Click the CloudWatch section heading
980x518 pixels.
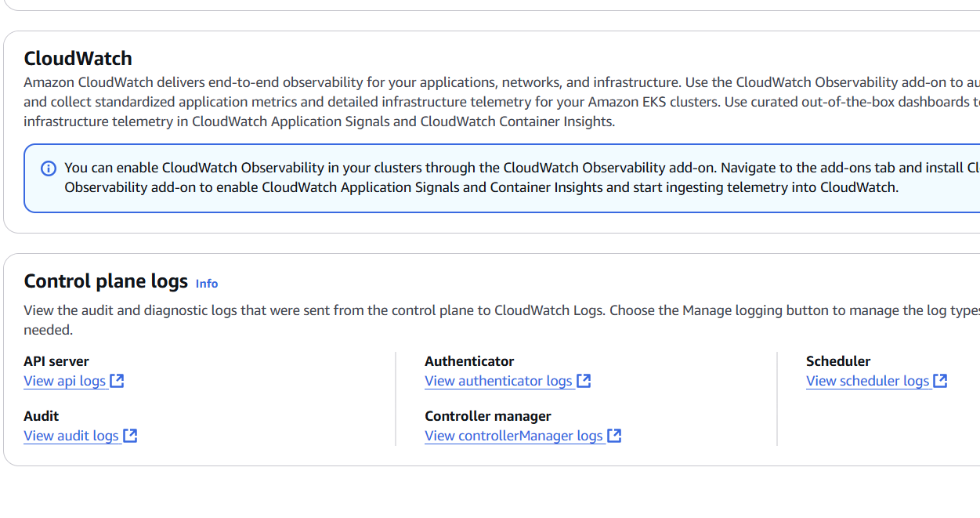pyautogui.click(x=78, y=59)
